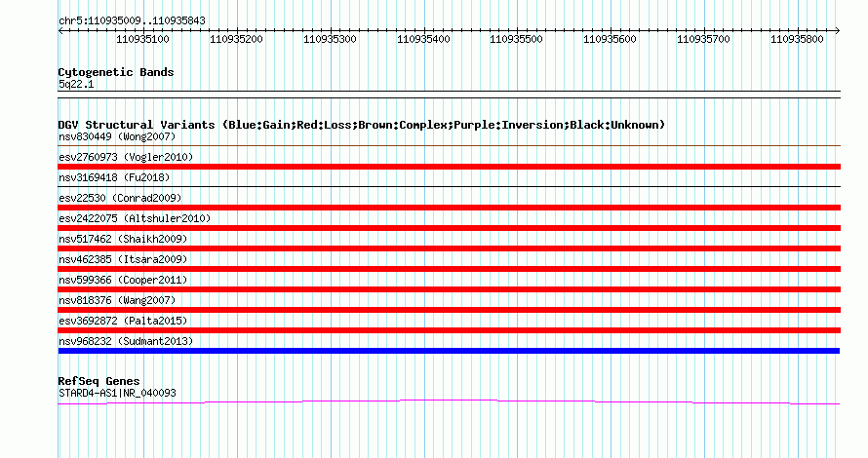Click the red loss bar under esv22530
The image size is (868, 458).
449,208
